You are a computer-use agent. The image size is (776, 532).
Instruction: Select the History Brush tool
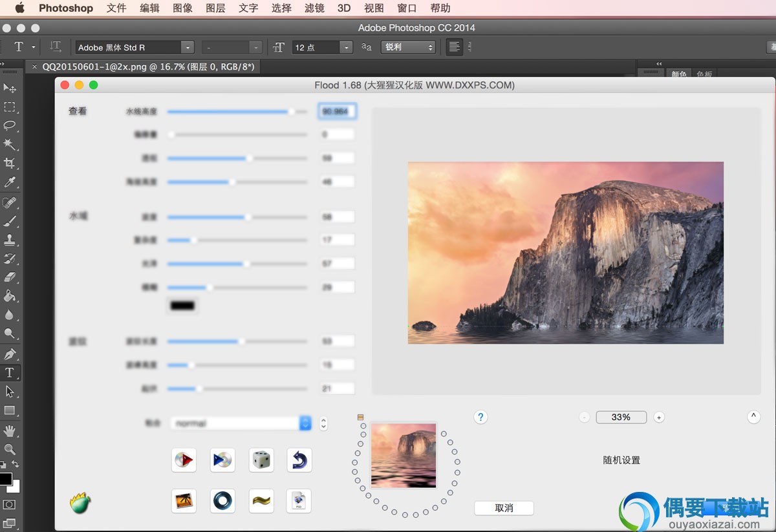[x=10, y=259]
